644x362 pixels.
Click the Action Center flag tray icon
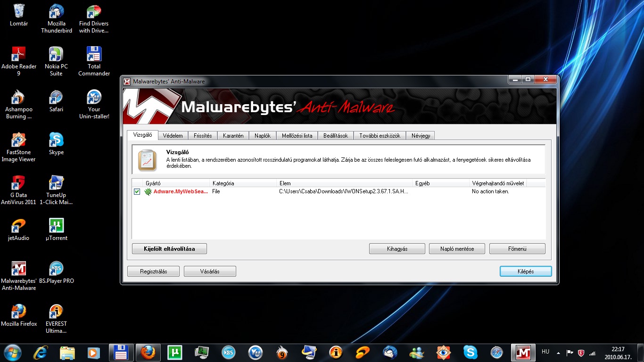570,353
